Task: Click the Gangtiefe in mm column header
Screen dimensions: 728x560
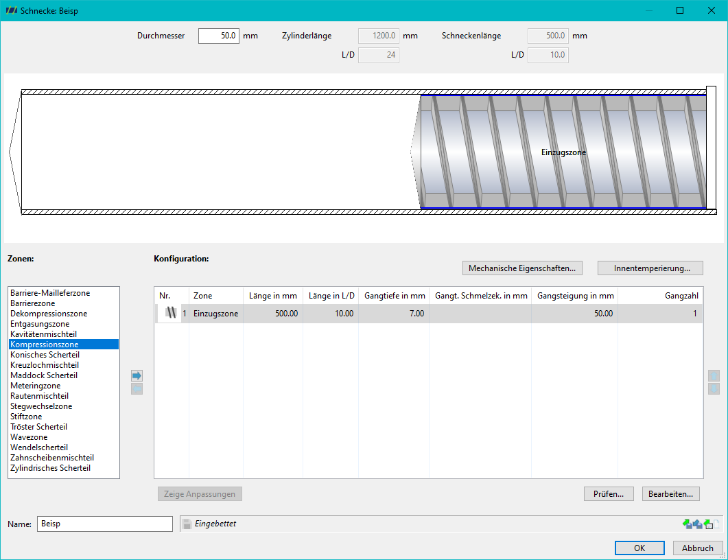Action: (395, 296)
